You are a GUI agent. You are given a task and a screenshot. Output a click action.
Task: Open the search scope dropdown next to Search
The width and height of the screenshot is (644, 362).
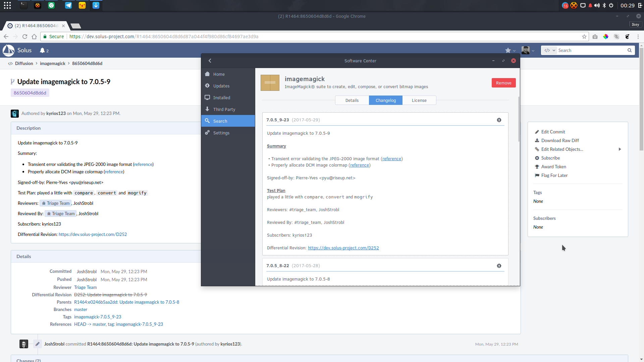[x=549, y=50]
